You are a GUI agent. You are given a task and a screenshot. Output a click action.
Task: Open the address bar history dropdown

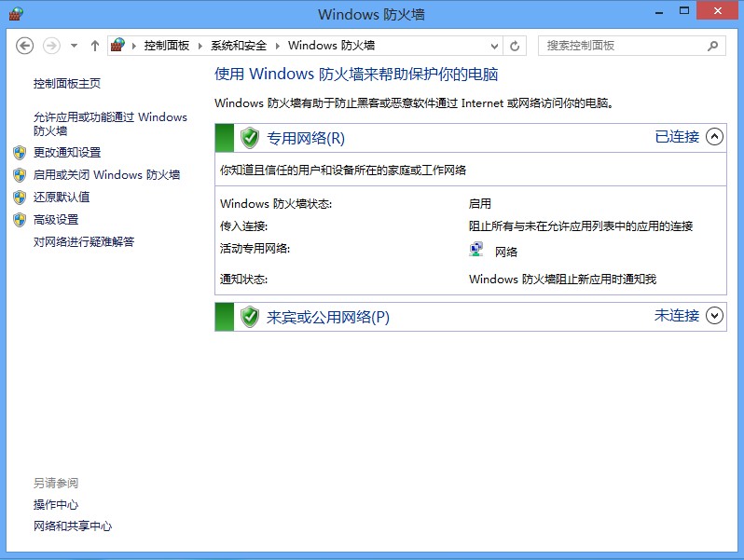(x=494, y=46)
